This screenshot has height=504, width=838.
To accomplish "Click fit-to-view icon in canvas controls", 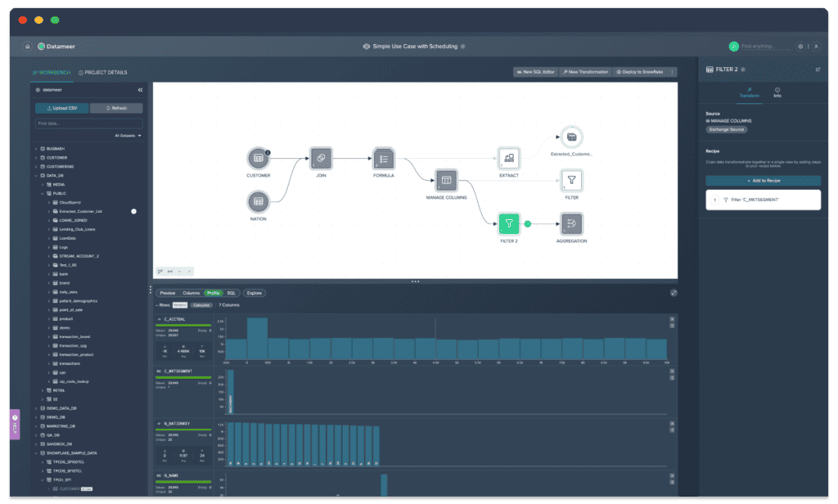I will pyautogui.click(x=170, y=272).
